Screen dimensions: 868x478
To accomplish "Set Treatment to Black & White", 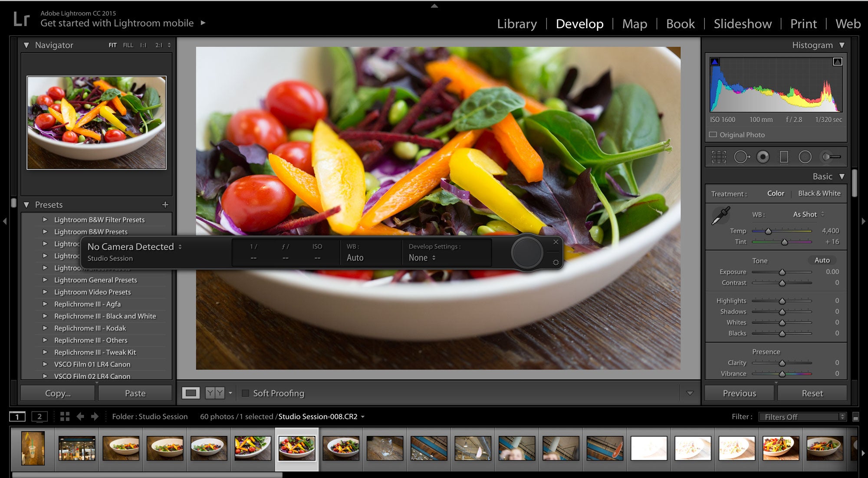I will coord(819,193).
